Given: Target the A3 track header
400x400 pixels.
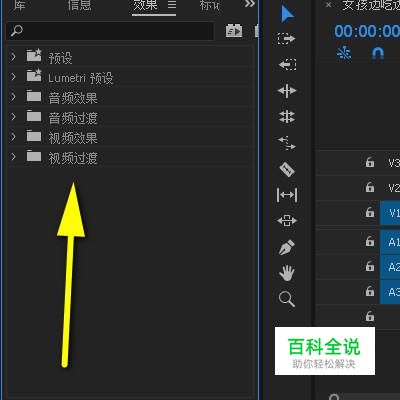Looking at the screenshot, I should click(x=390, y=292).
